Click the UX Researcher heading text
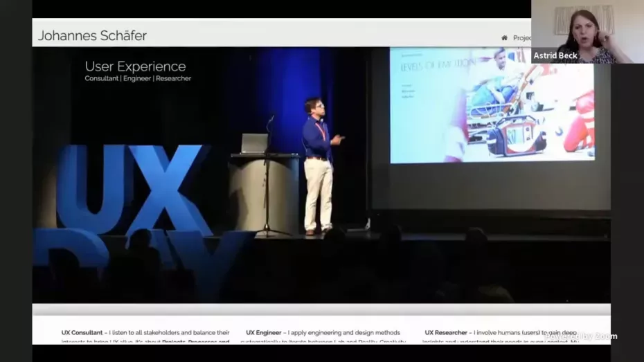 [x=446, y=333]
